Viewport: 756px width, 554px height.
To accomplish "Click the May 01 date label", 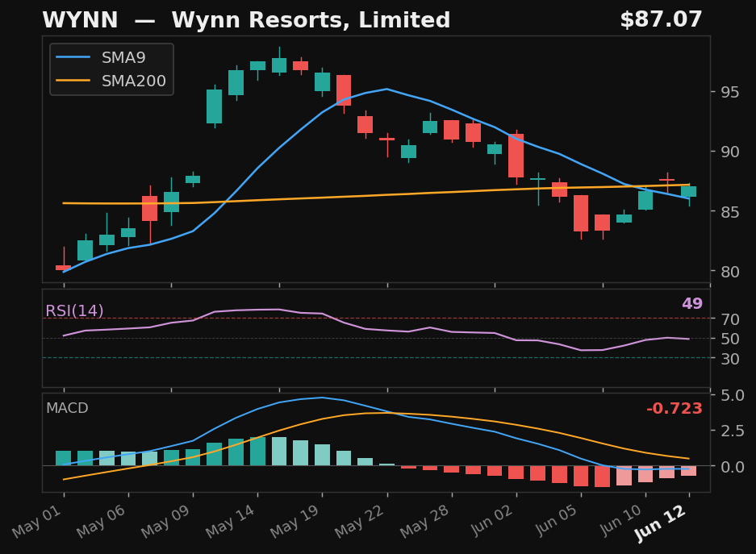I will 37,522.
